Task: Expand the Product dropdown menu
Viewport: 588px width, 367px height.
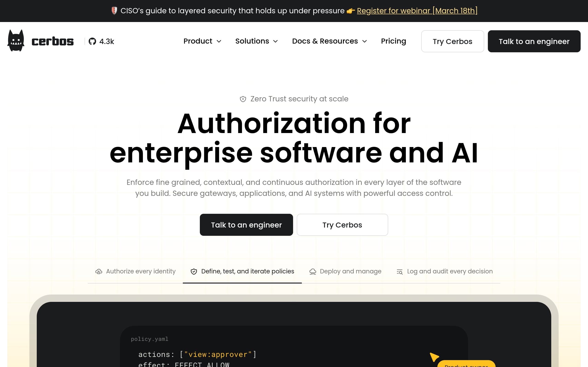Action: click(202, 41)
